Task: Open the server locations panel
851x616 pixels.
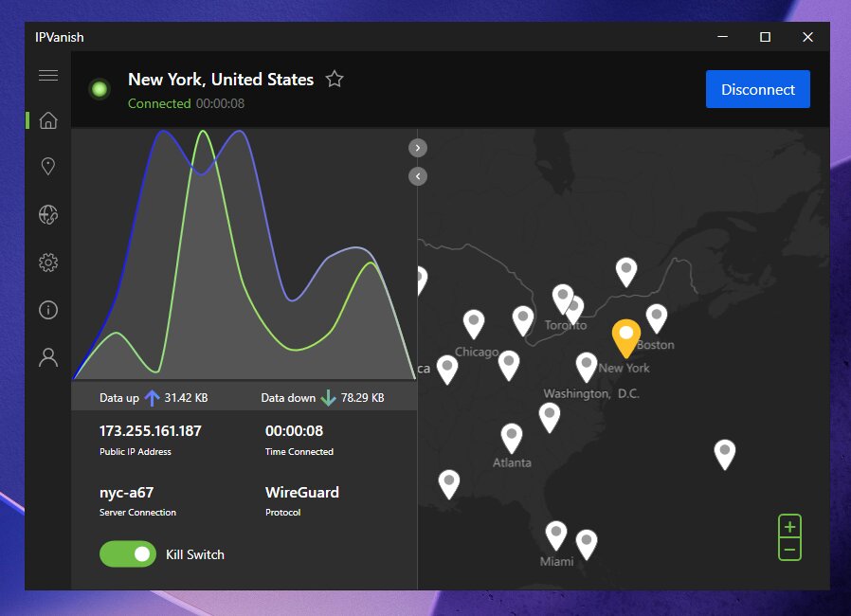Action: tap(48, 167)
